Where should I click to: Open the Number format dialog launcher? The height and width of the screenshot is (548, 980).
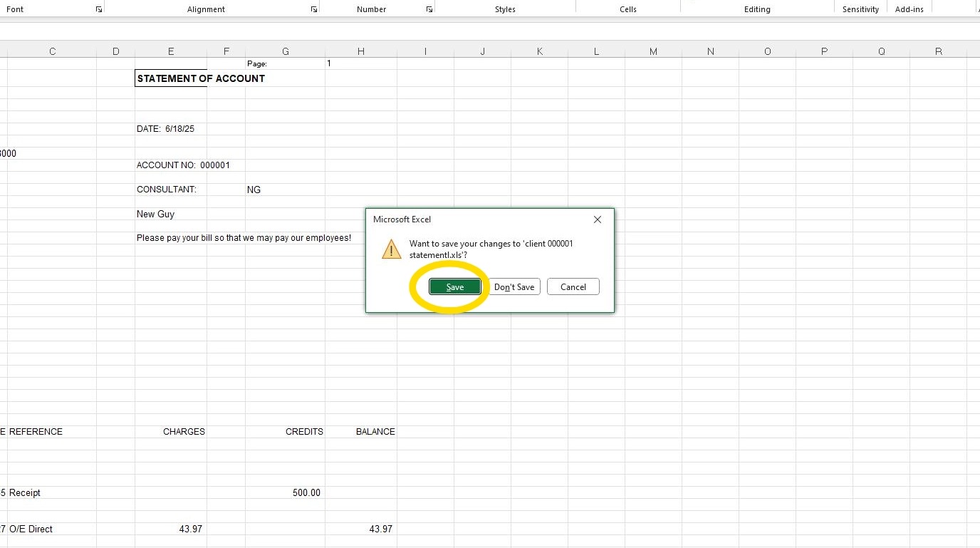(429, 9)
